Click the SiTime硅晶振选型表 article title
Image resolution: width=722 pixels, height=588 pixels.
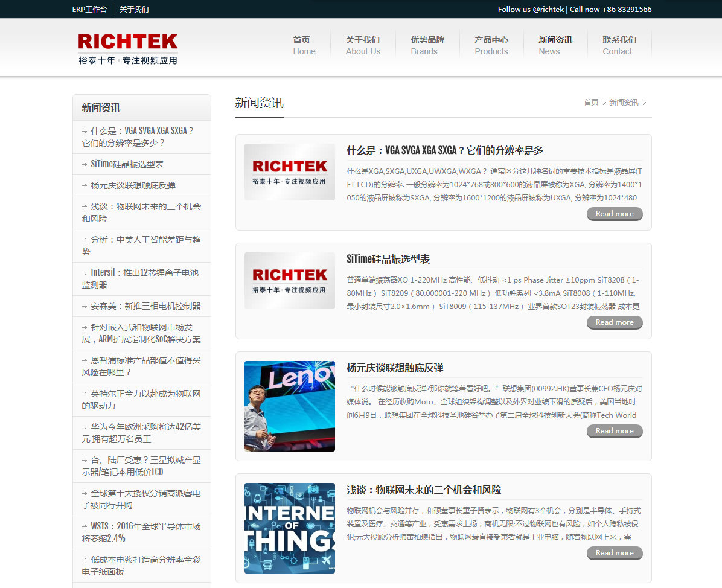coord(388,259)
